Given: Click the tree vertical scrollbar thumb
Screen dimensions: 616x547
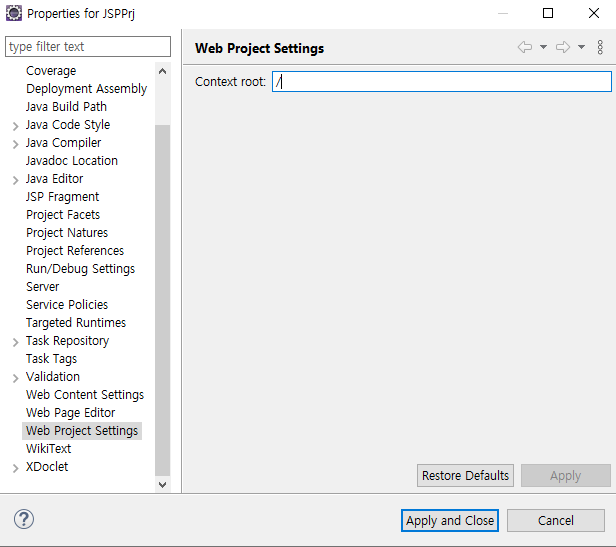Looking at the screenshot, I should coord(162,300).
